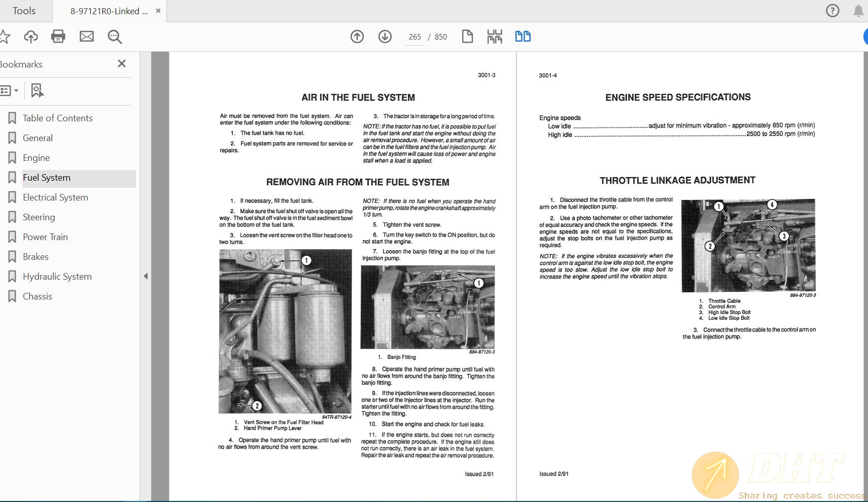Email the document
The height and width of the screenshot is (502, 868).
click(86, 36)
